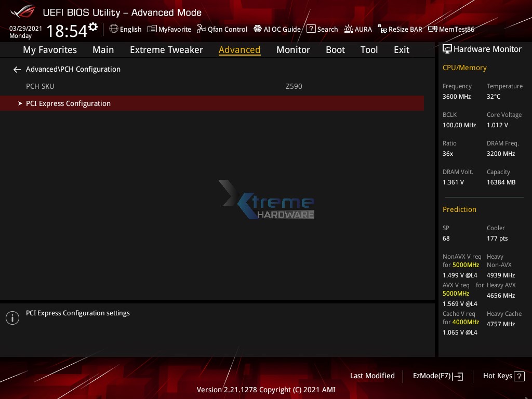Switch to EzMode

[x=438, y=376]
